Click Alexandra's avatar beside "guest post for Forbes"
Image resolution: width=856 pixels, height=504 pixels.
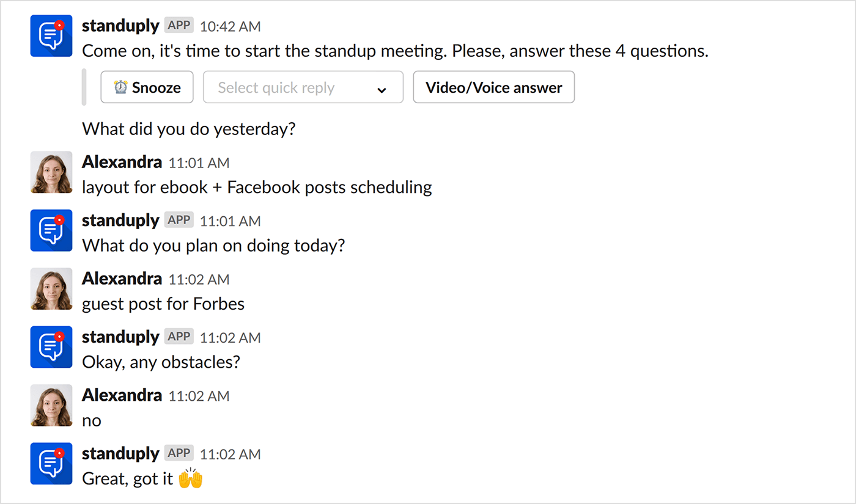(x=51, y=288)
